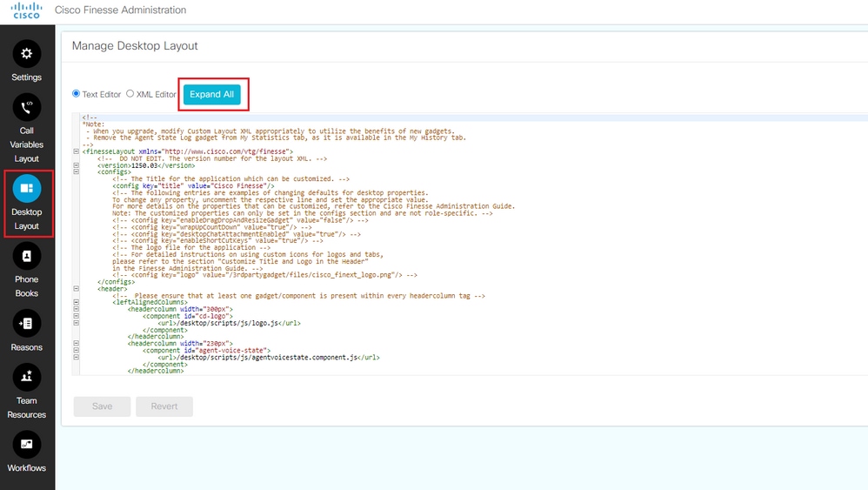
Task: Collapse the logo.js url fold marker
Action: click(77, 323)
